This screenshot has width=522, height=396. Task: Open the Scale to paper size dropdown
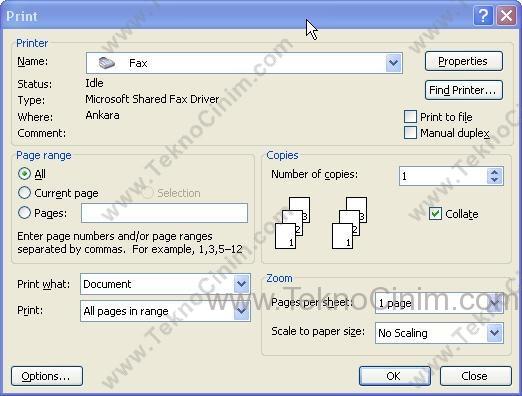click(x=495, y=333)
